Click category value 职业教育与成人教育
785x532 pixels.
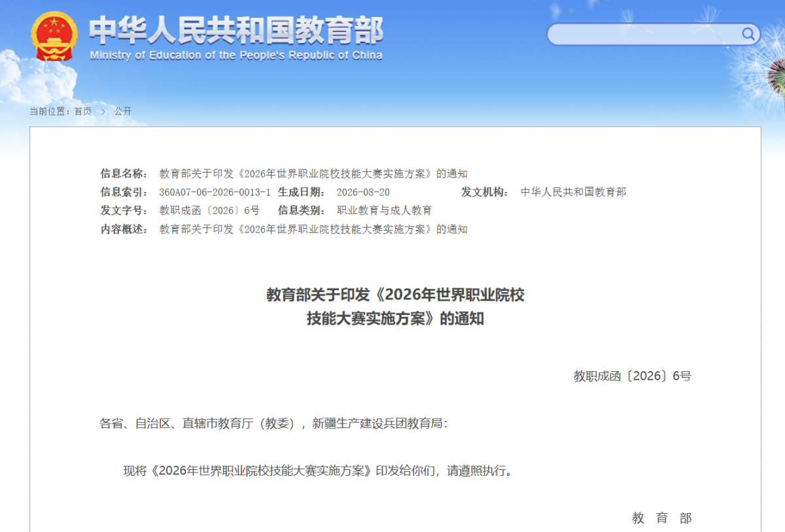384,210
